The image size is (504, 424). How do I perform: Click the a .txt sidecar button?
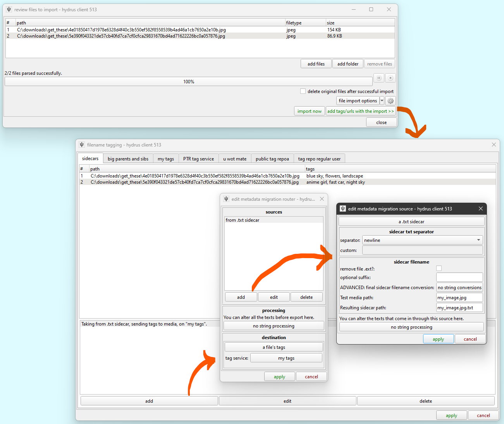click(411, 222)
